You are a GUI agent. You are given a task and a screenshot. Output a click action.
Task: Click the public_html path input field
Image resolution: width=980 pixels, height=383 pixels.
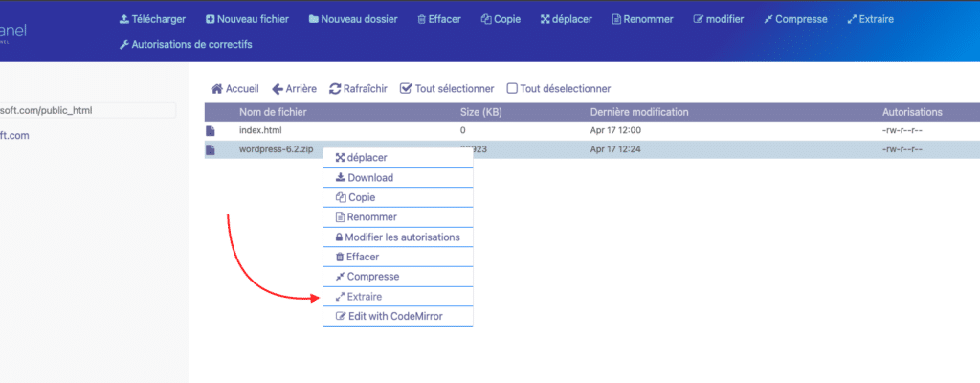[x=87, y=111]
